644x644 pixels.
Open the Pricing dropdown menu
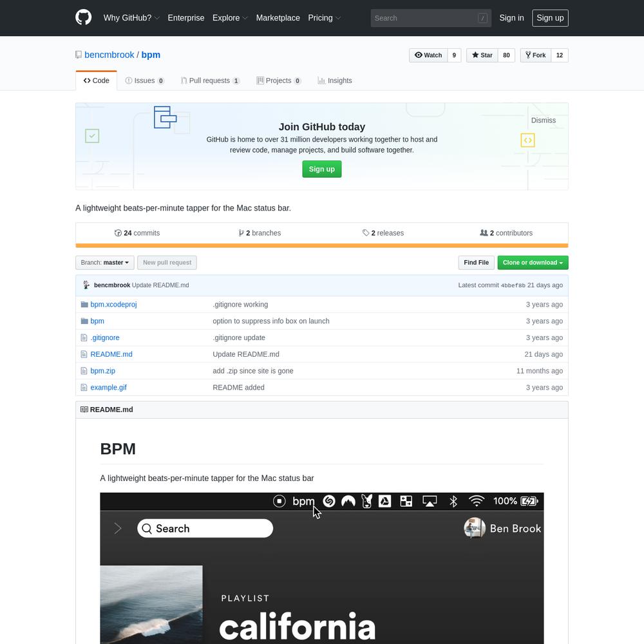pos(325,17)
